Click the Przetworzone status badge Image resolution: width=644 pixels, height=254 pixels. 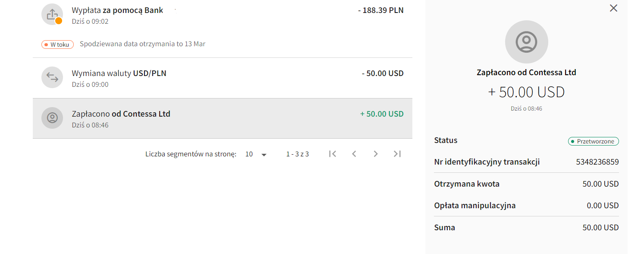click(x=594, y=141)
